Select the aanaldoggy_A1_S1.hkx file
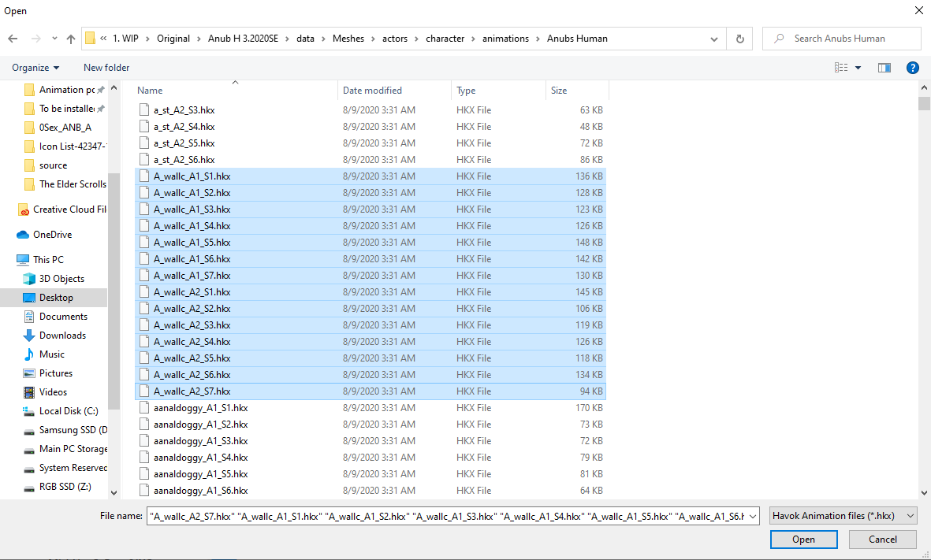Viewport: 931px width, 560px height. [x=192, y=407]
